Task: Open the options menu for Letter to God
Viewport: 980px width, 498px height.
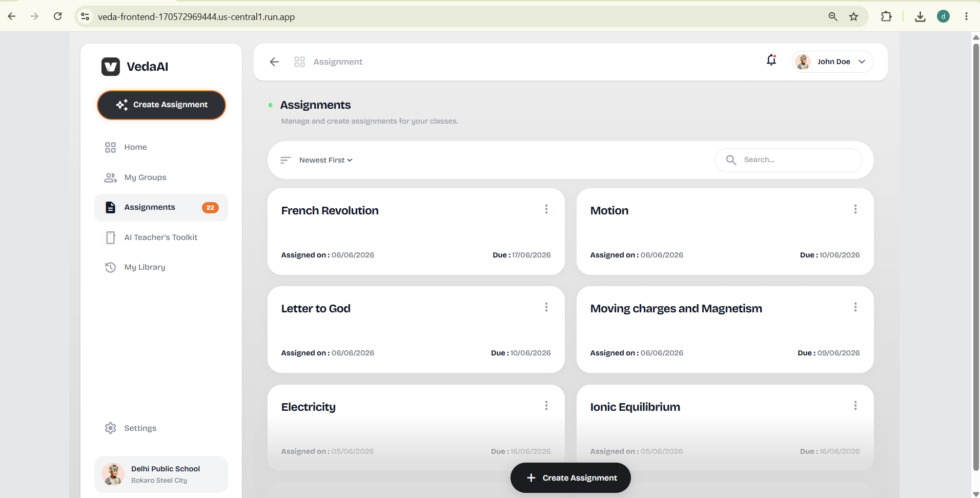Action: coord(546,307)
